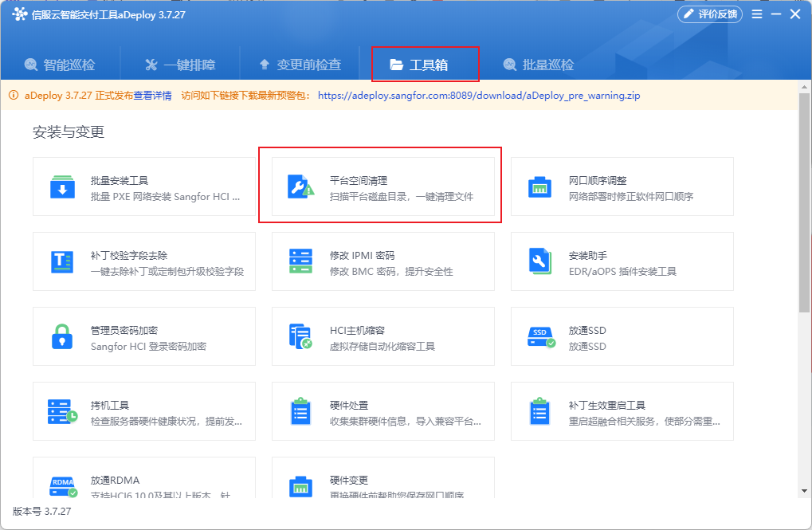The height and width of the screenshot is (530, 812).
Task: Open the HCI主机缩容 card title
Action: point(357,331)
